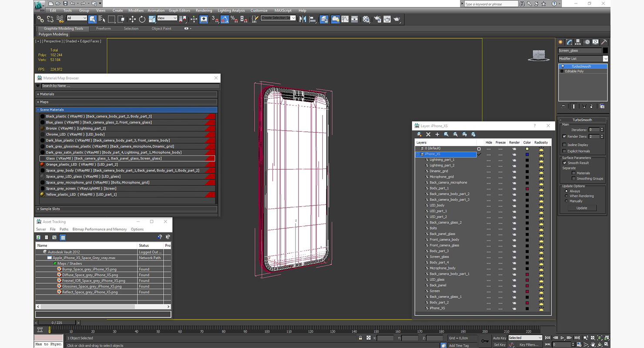Switch to the Freeform ribbon tab
This screenshot has width=644, height=348.
coord(104,29)
